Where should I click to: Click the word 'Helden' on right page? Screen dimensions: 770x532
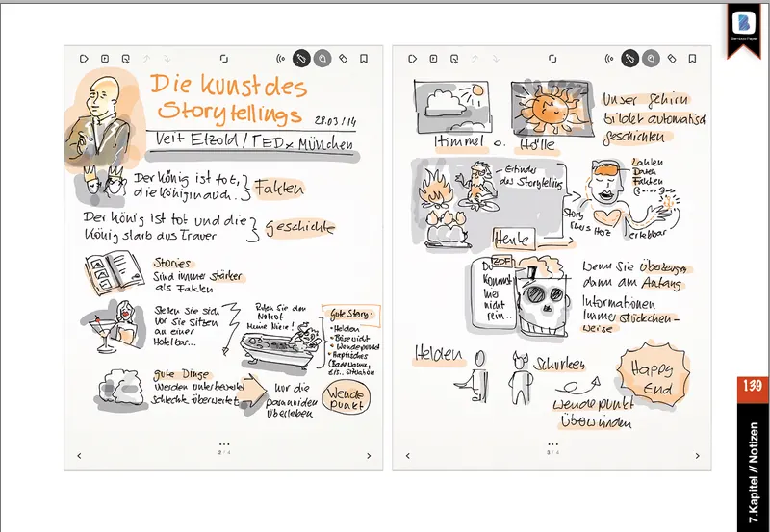438,354
